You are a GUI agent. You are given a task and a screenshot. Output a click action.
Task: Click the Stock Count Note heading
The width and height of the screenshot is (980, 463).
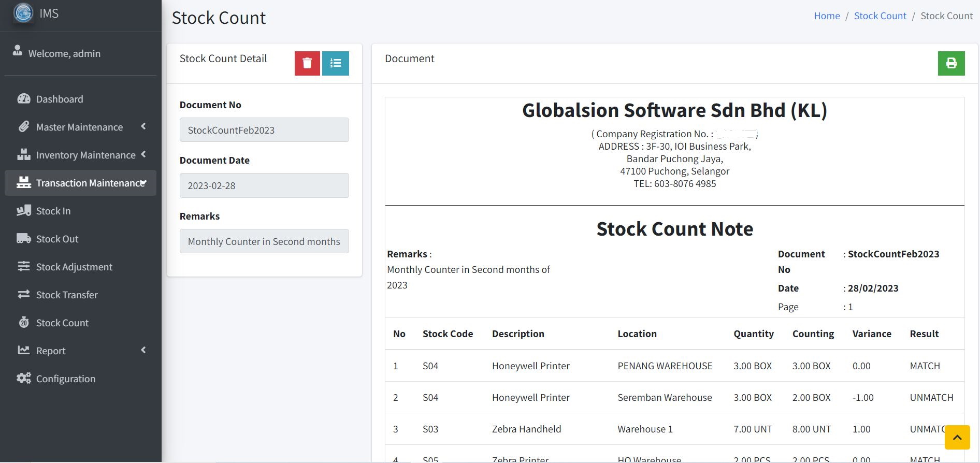click(x=674, y=228)
